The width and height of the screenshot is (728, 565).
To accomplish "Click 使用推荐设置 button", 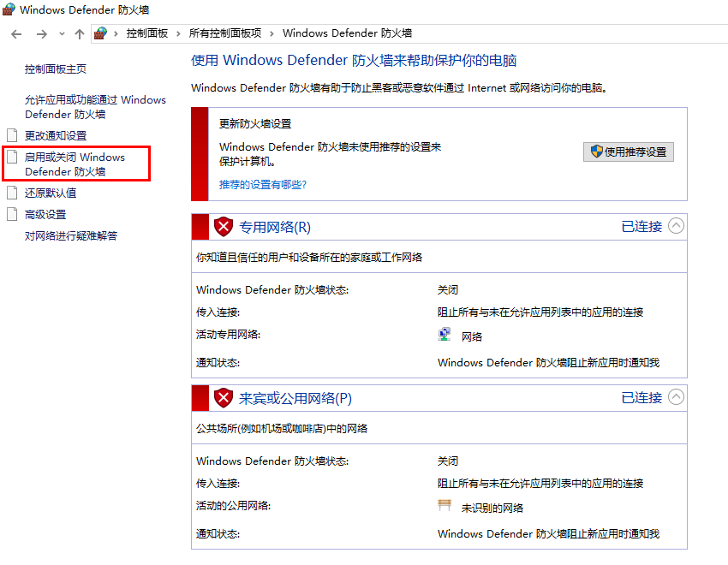I will click(x=628, y=152).
